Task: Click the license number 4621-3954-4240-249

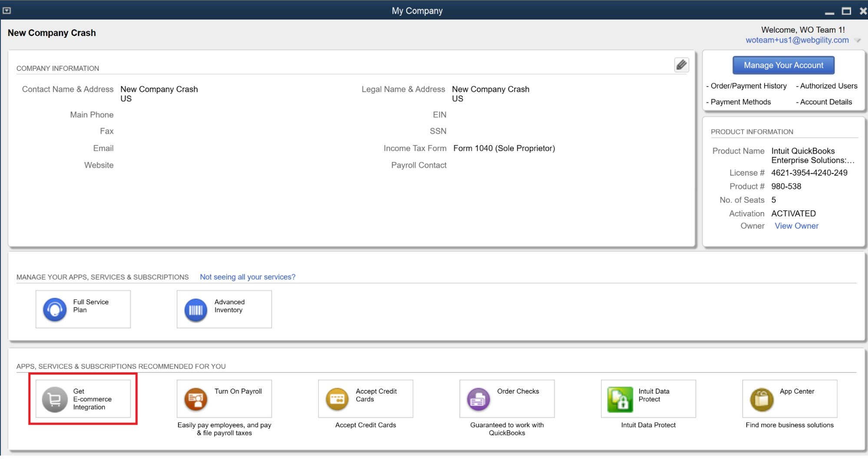Action: [x=809, y=173]
